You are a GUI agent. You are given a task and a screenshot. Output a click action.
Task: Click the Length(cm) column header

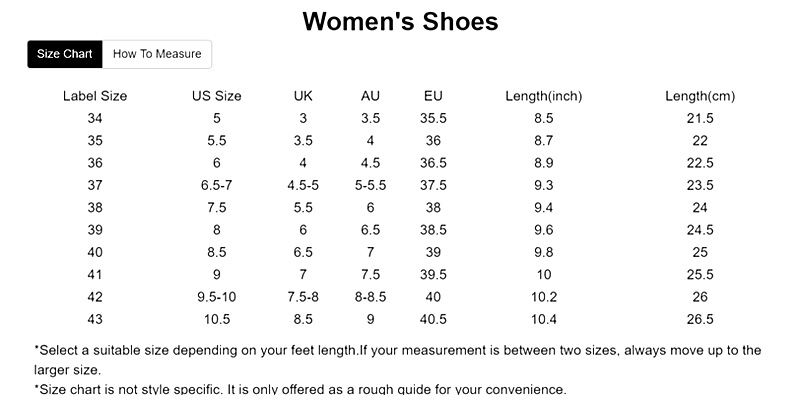(700, 96)
